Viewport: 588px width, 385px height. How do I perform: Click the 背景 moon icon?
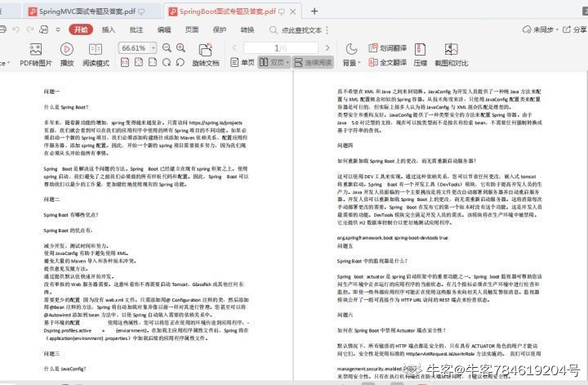[351, 49]
